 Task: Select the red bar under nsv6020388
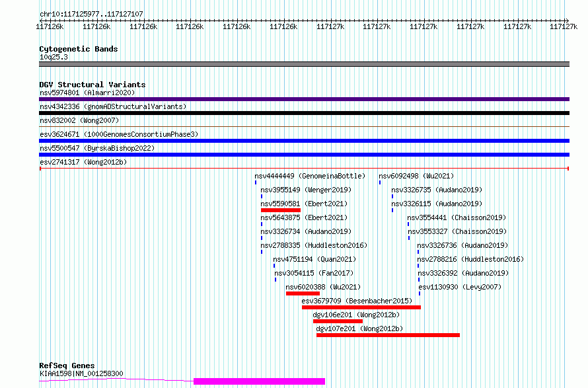303,293
